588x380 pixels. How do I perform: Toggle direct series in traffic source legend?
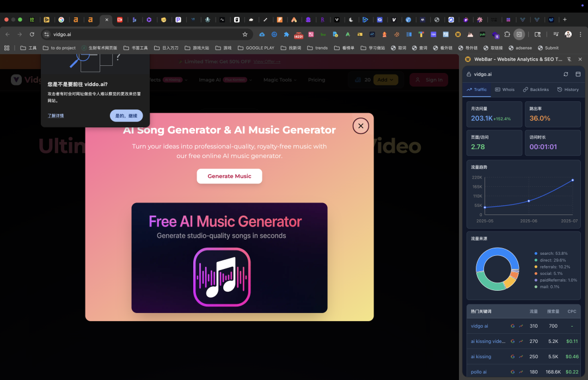[550, 260]
